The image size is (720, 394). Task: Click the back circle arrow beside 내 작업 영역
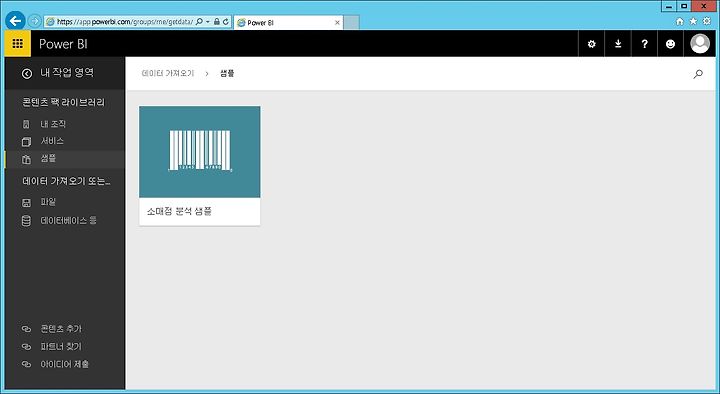tap(27, 73)
